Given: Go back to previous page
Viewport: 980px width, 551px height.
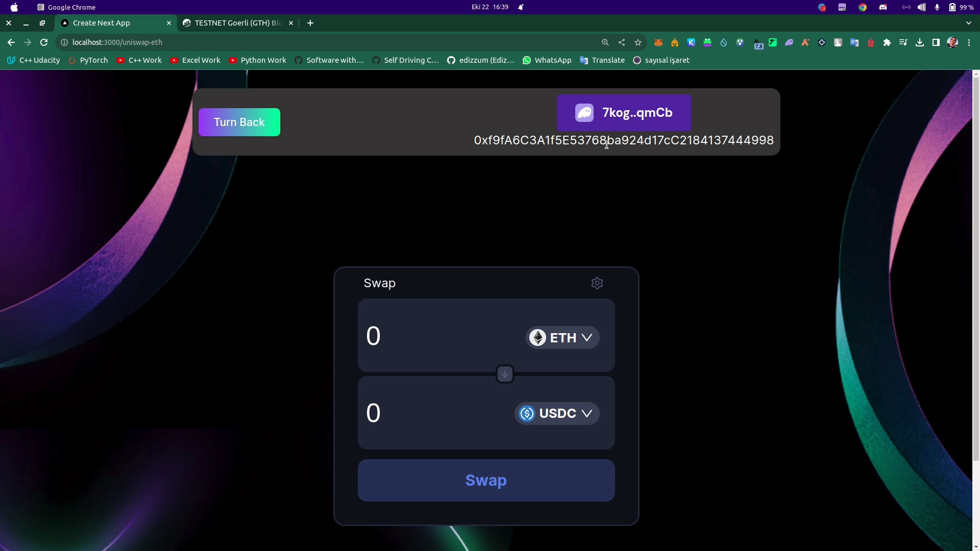Looking at the screenshot, I should 11,42.
